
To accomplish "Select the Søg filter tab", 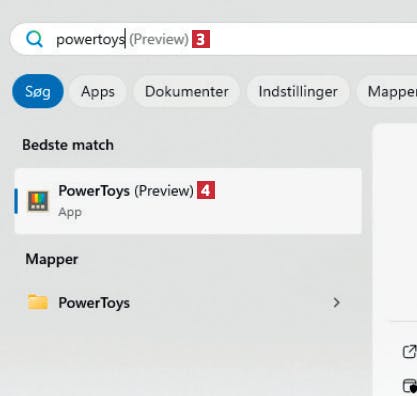I will 38,91.
